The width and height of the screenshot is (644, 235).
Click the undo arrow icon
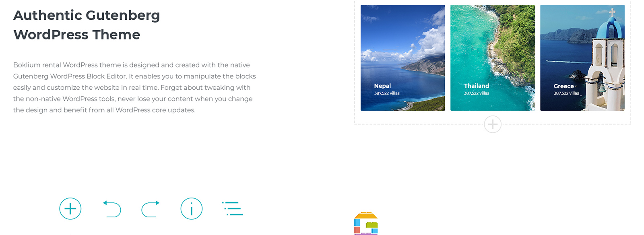pyautogui.click(x=112, y=209)
